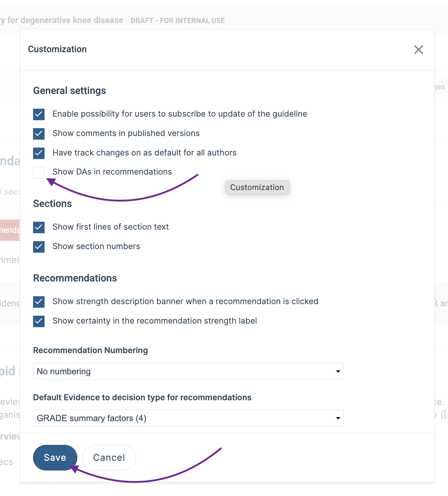The height and width of the screenshot is (496, 448).
Task: Click the DRAFT - FOR INTERNAL USE label
Action: 178,21
